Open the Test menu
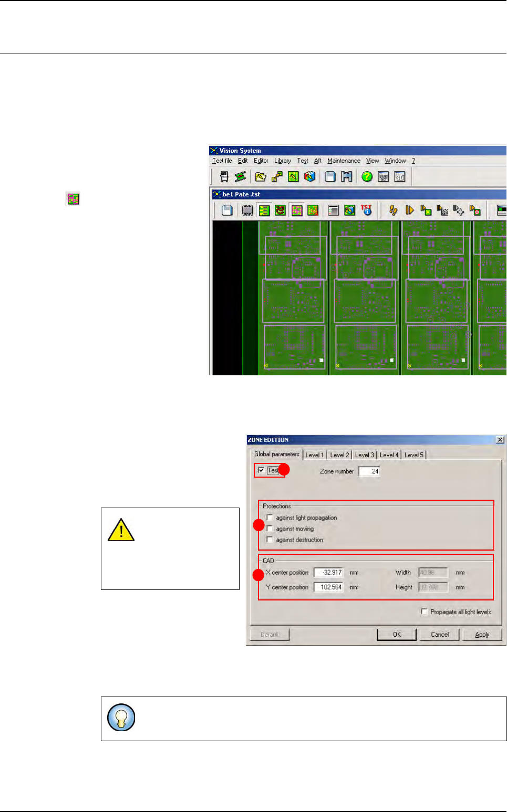The width and height of the screenshot is (507, 812). coord(303,161)
